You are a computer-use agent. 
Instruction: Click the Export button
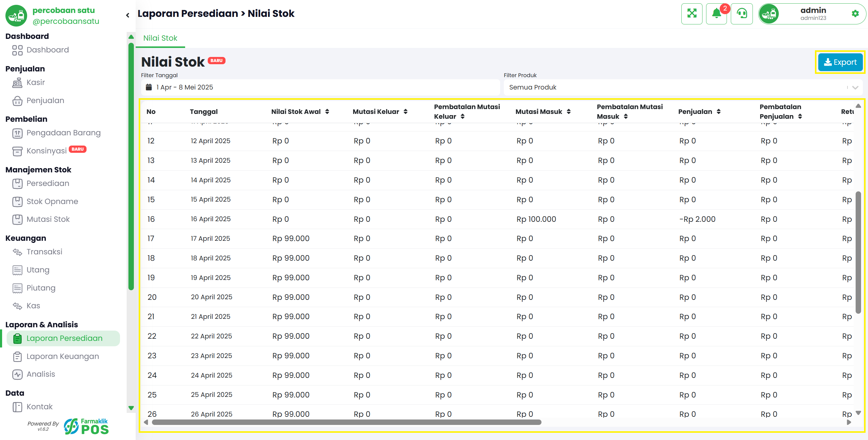(x=840, y=62)
